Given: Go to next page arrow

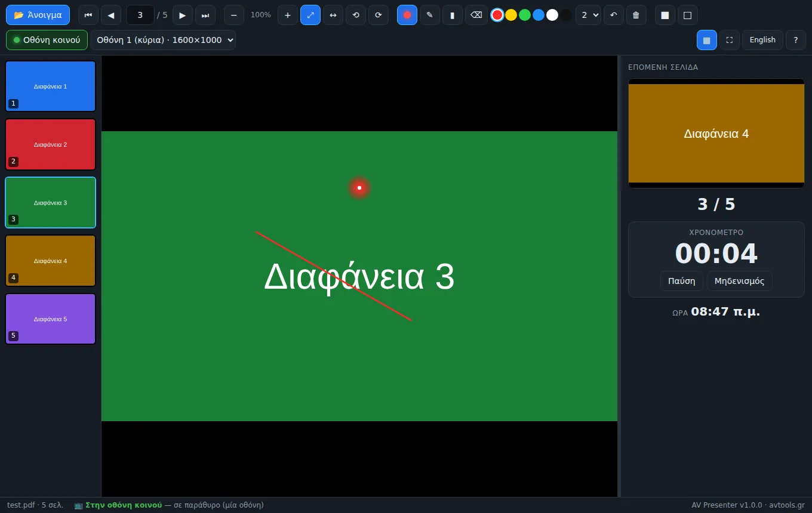Looking at the screenshot, I should pos(183,15).
